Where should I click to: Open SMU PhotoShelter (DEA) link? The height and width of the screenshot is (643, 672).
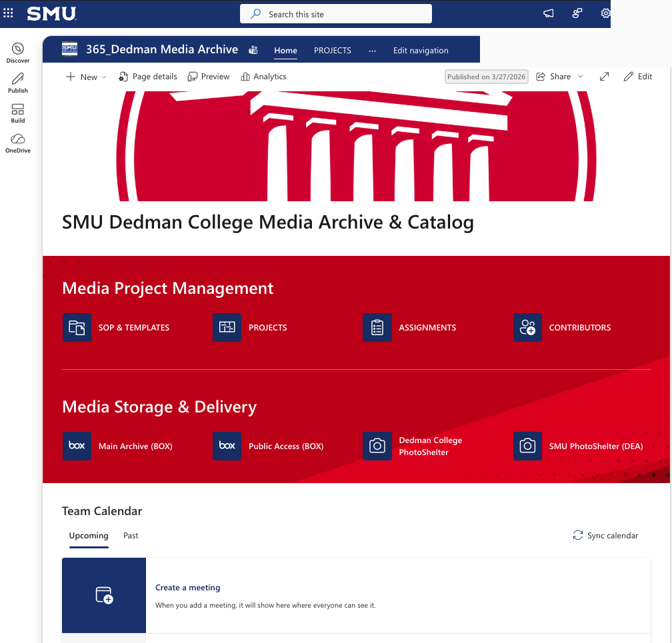click(596, 446)
